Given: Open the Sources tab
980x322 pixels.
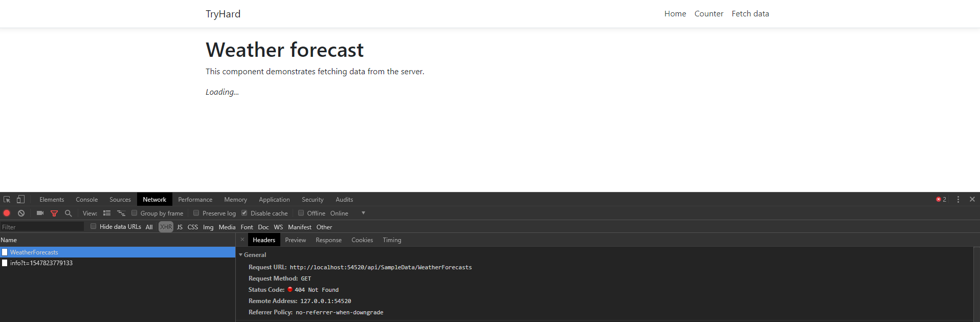Looking at the screenshot, I should coord(120,200).
